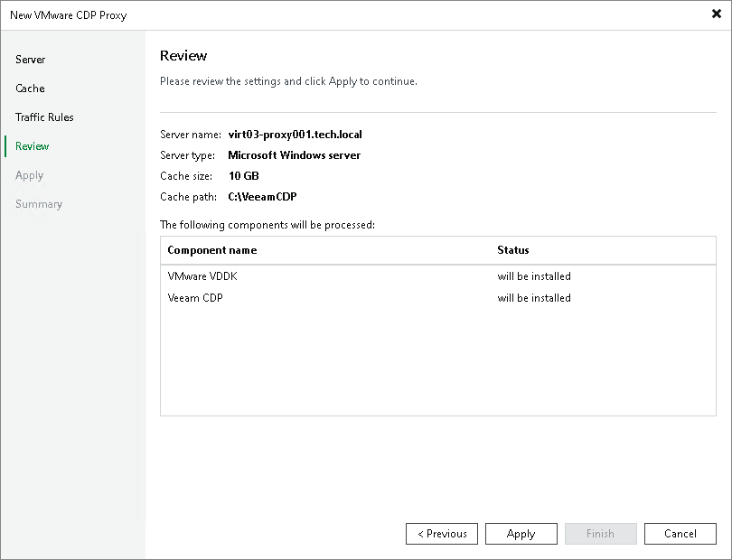Click the Previous button

442,534
